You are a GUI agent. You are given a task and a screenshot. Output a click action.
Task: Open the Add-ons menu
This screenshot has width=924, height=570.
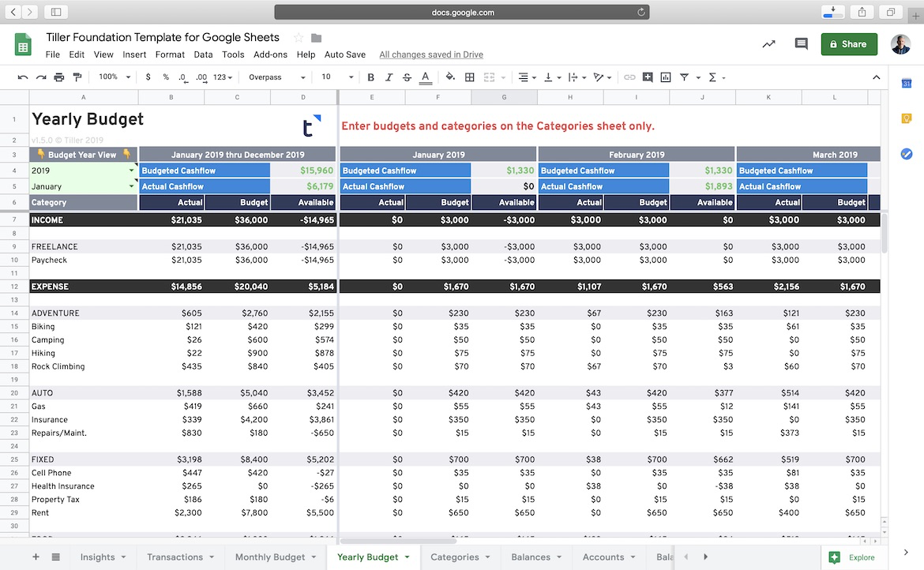coord(270,54)
